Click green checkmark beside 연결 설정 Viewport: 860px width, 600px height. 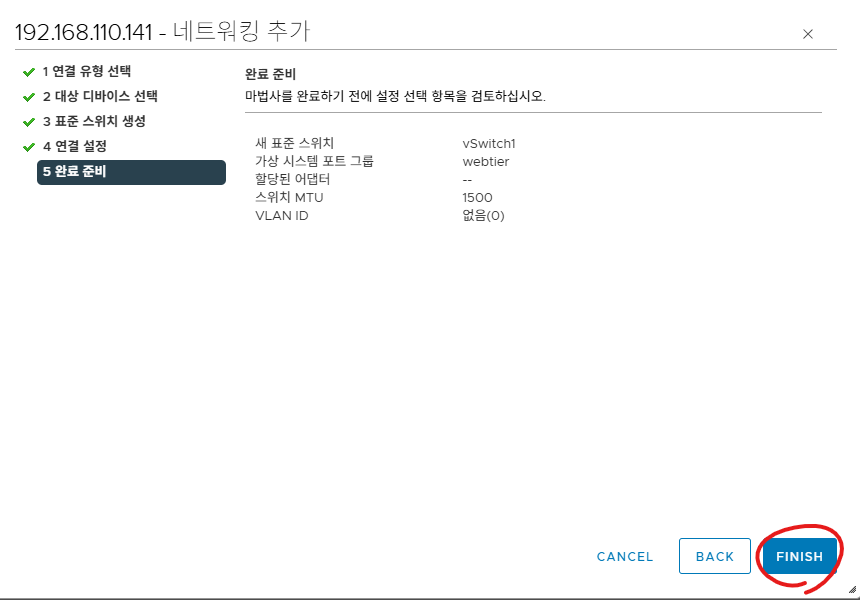tap(29, 148)
